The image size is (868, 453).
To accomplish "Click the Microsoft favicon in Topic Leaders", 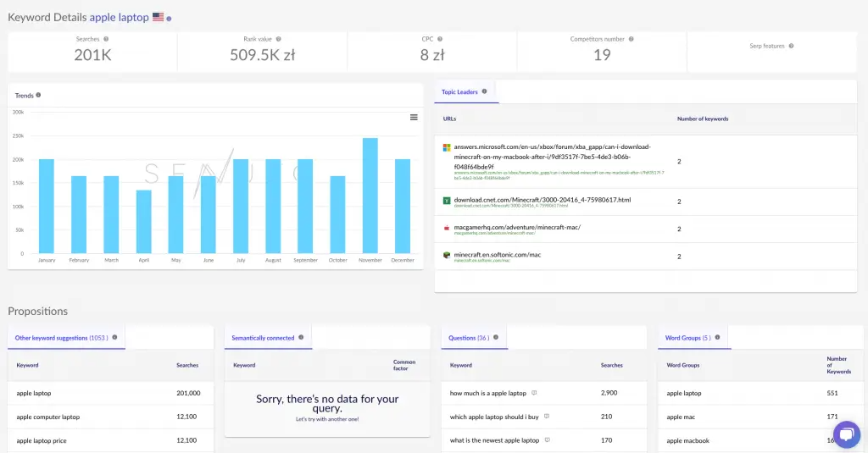I will (447, 147).
